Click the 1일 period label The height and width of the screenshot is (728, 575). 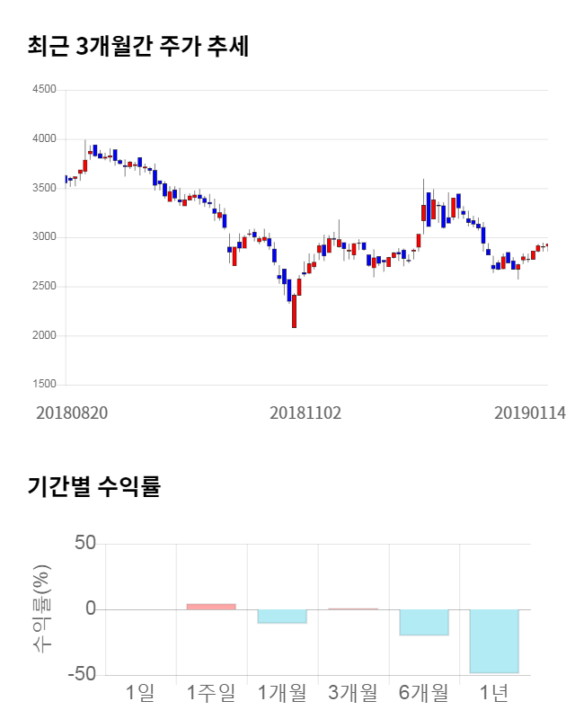140,692
